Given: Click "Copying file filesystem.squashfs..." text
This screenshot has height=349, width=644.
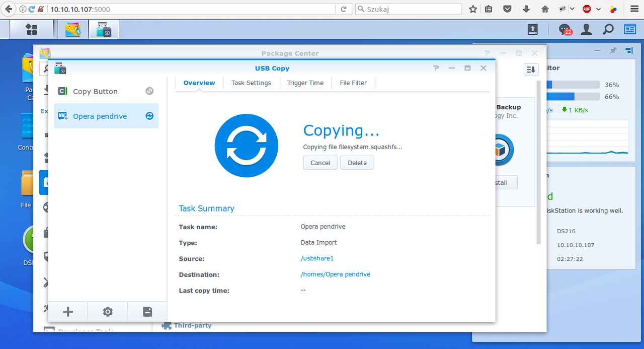Looking at the screenshot, I should 353,147.
